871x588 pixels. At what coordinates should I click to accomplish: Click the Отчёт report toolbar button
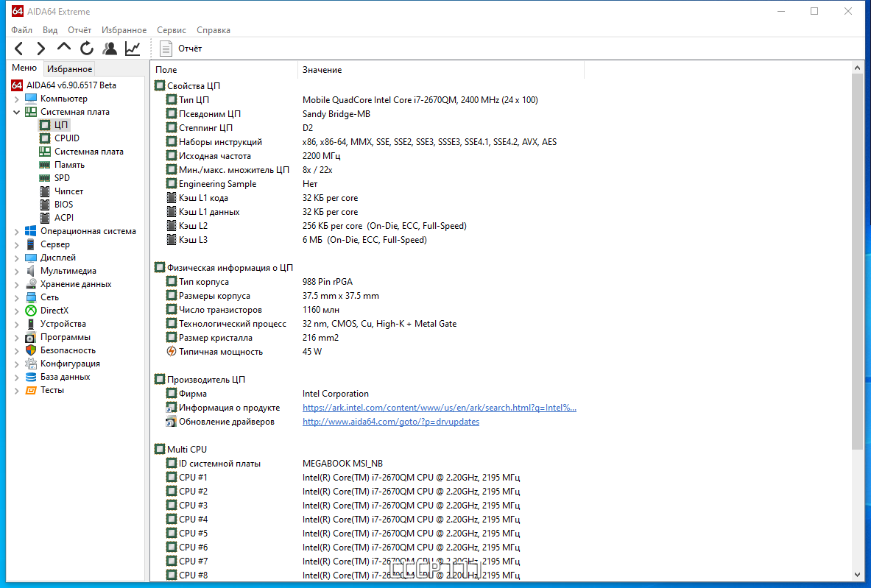point(181,49)
